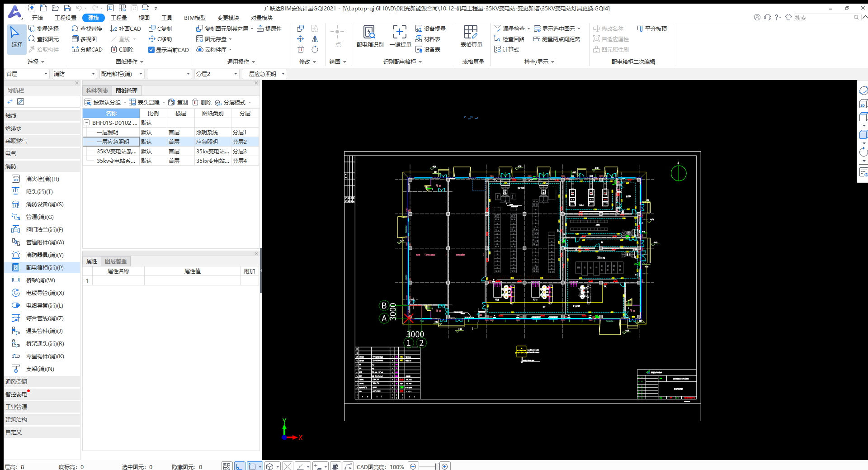The height and width of the screenshot is (470, 868).
Task: Toggle 显示当前CAD checkbox
Action: pos(151,50)
